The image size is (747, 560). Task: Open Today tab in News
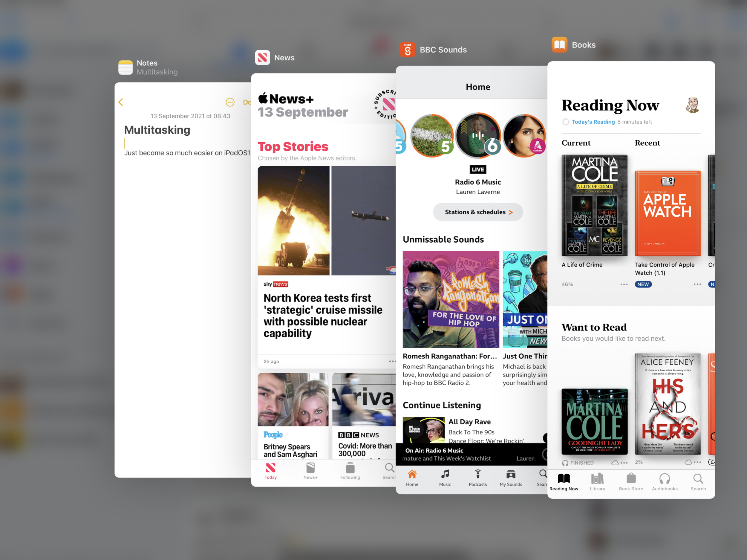point(270,471)
